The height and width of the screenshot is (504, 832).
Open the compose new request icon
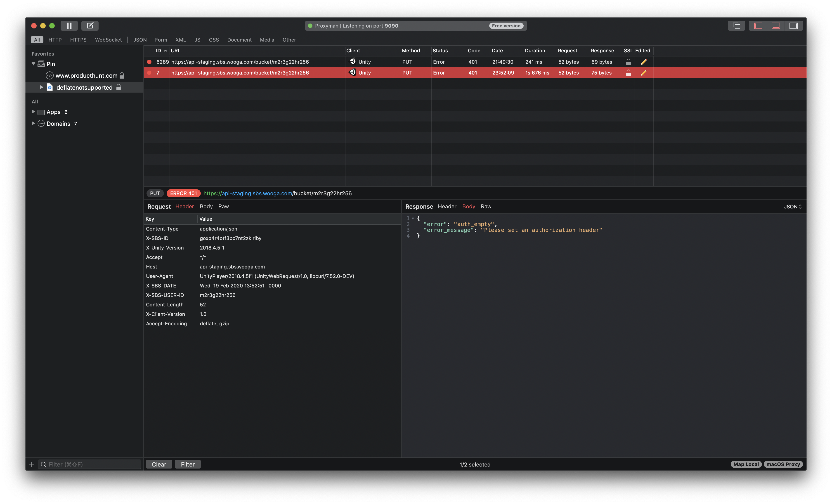90,25
